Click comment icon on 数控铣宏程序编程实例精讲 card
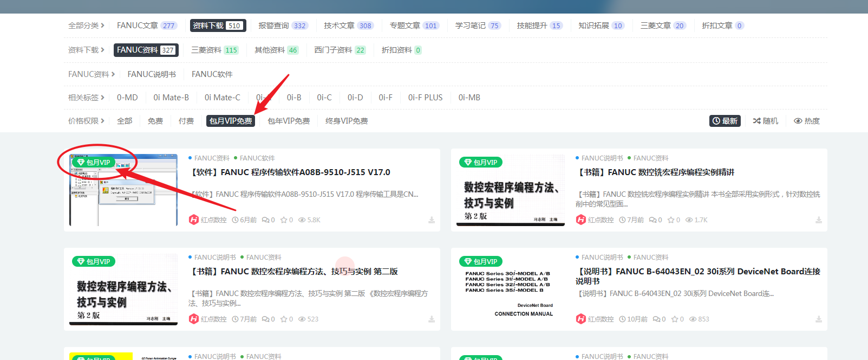Screen dimensions: 868x360 [x=652, y=220]
